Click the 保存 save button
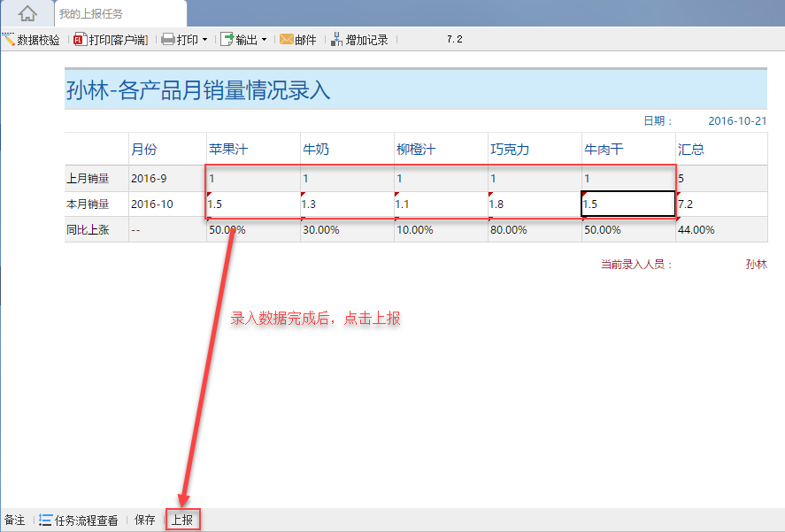This screenshot has height=532, width=785. pyautogui.click(x=144, y=520)
